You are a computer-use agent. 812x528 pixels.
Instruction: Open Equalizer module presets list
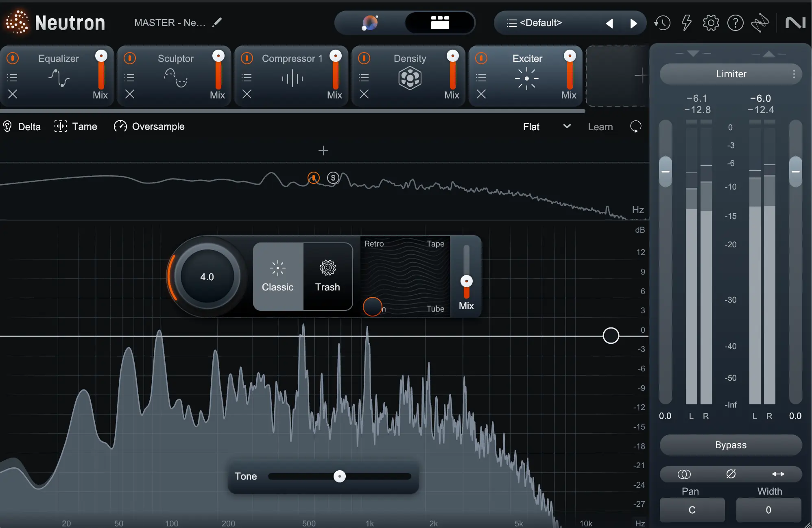click(x=13, y=77)
